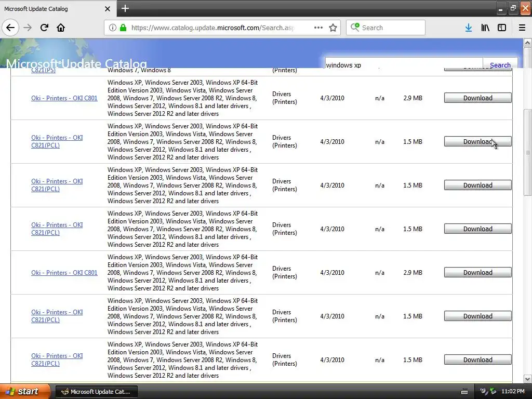Open the Firefox Library icon

pyautogui.click(x=485, y=28)
